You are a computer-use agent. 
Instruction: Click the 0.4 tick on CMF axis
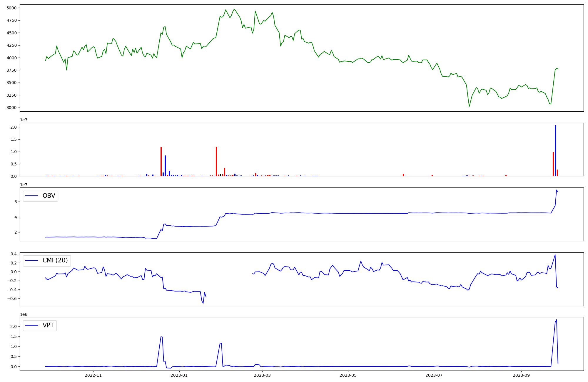point(14,254)
